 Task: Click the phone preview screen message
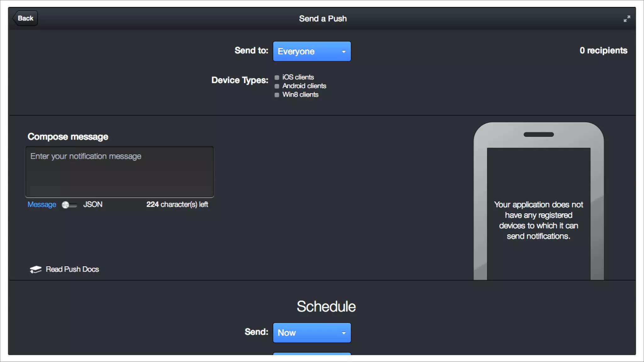[538, 220]
